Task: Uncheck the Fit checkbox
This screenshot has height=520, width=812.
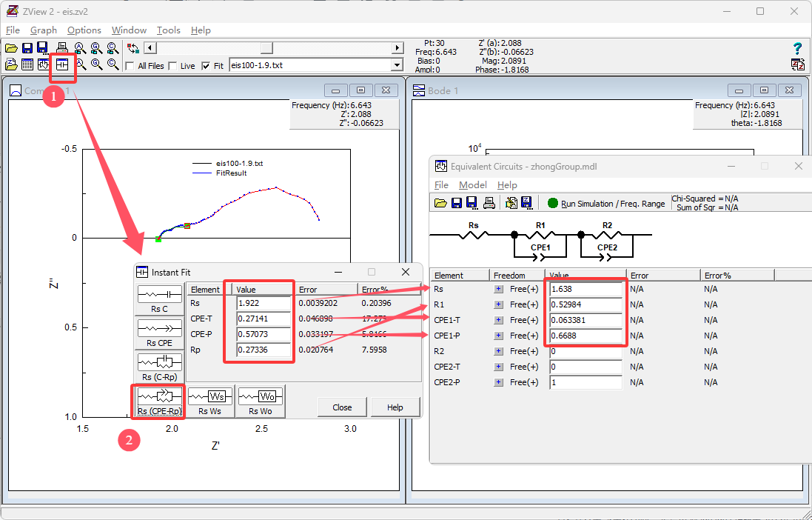Action: tap(206, 66)
